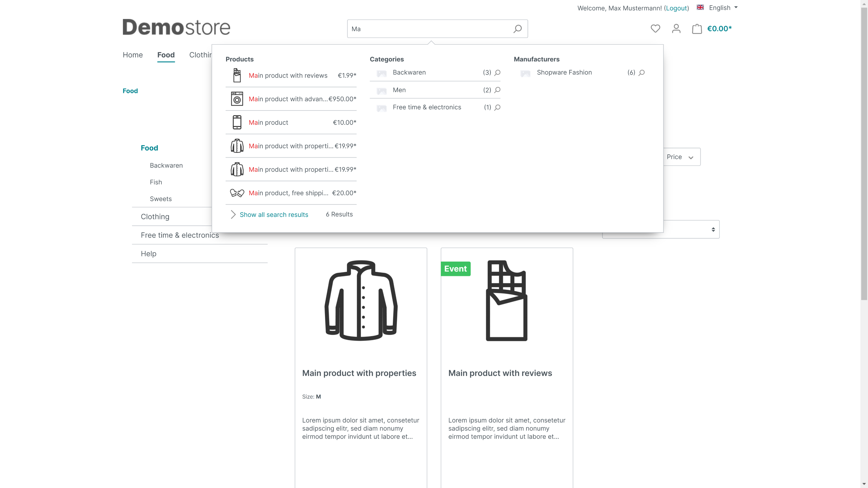The height and width of the screenshot is (488, 868).
Task: Open Main product with advan... €950.00 result
Action: click(291, 99)
